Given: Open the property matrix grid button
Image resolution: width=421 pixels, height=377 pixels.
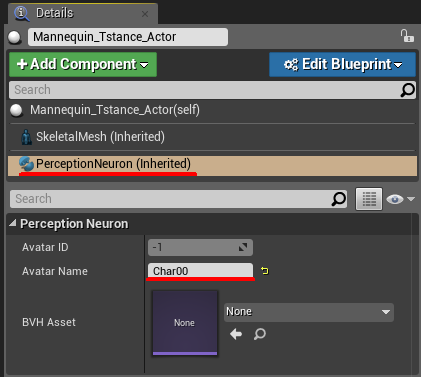Looking at the screenshot, I should (369, 199).
